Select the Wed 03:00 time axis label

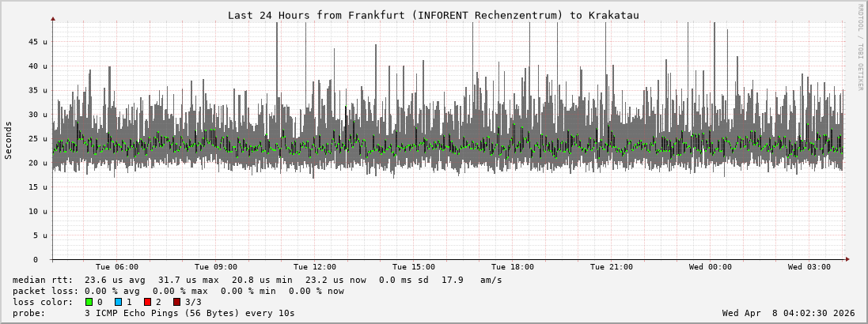pyautogui.click(x=809, y=267)
